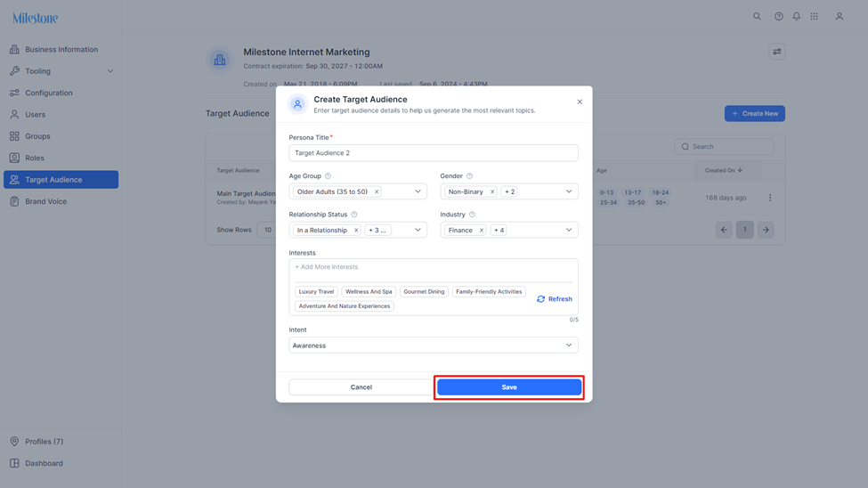Open the Intent dropdown
Viewport: 868px width, 488px height.
[434, 346]
